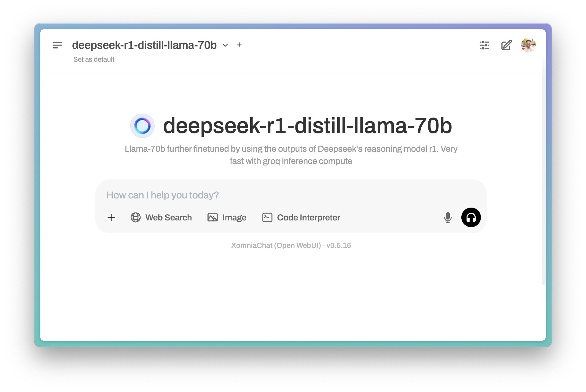Click the Set as default link
Image resolution: width=586 pixels, height=392 pixels.
94,60
